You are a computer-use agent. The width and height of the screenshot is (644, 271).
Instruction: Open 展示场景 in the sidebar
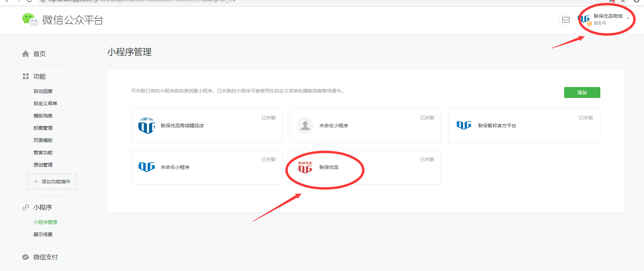click(x=43, y=234)
